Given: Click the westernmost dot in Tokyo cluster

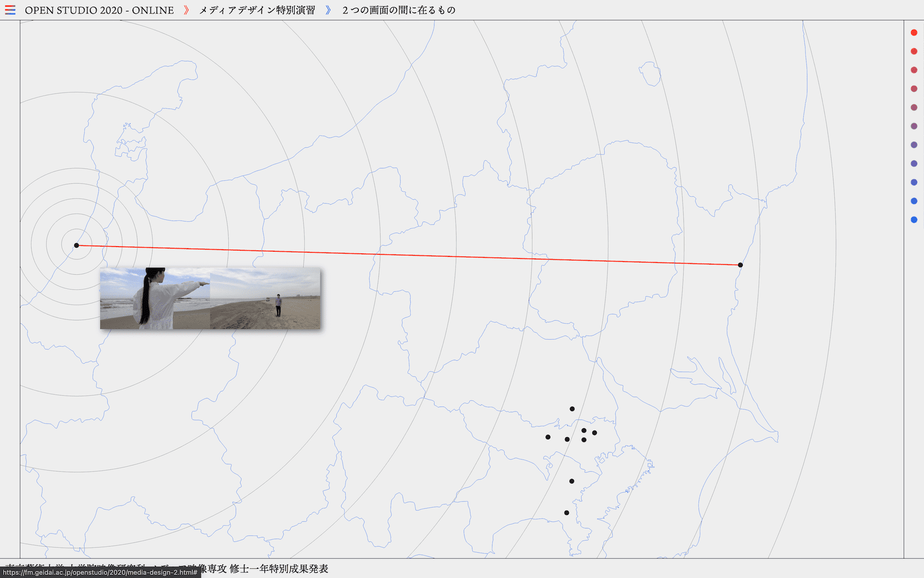Looking at the screenshot, I should coord(548,437).
